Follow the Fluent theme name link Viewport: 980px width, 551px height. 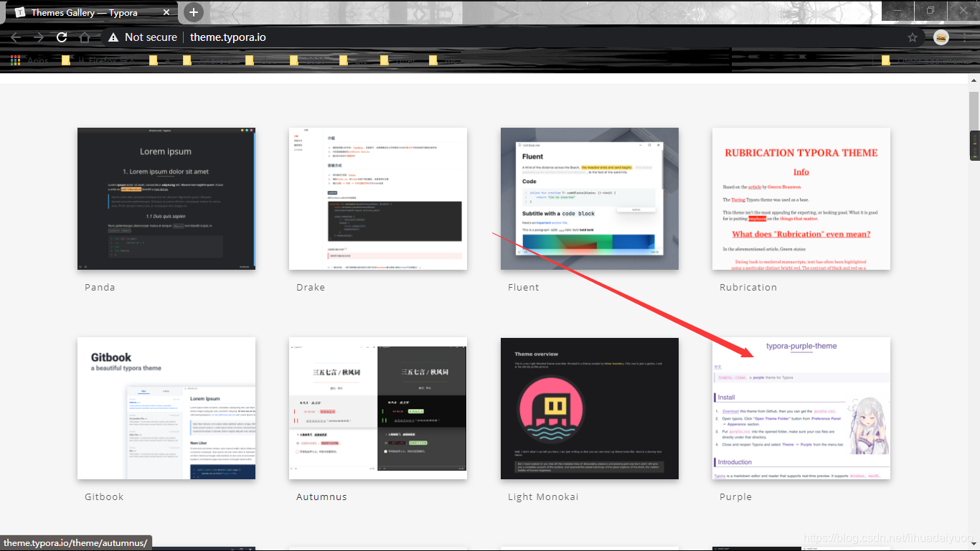click(523, 287)
